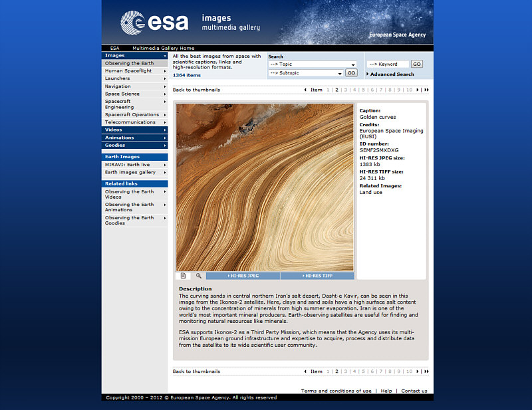The width and height of the screenshot is (532, 410).
Task: Open the Subtopic dropdown in Search
Action: click(x=306, y=73)
